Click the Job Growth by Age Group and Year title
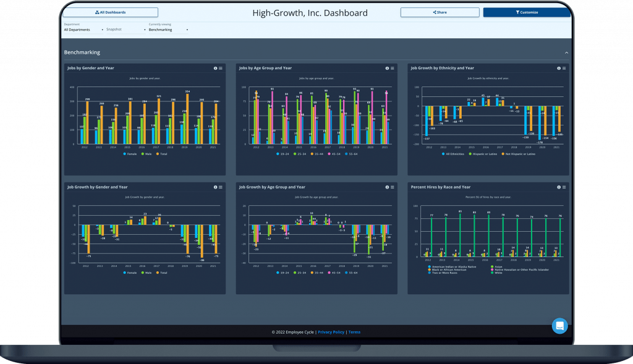The image size is (633, 364). [272, 187]
